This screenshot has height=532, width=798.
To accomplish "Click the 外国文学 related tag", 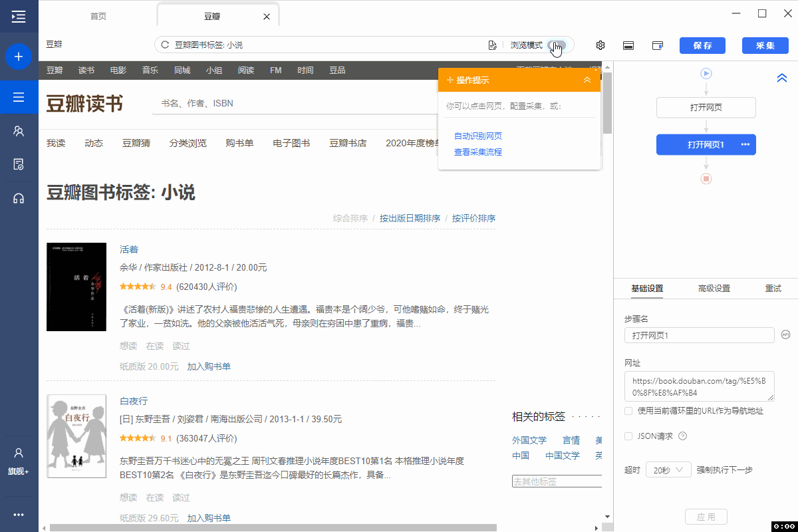I will [x=529, y=440].
